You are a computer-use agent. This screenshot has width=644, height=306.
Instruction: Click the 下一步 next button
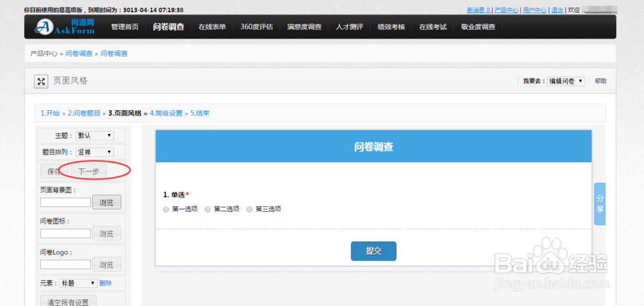(x=89, y=172)
